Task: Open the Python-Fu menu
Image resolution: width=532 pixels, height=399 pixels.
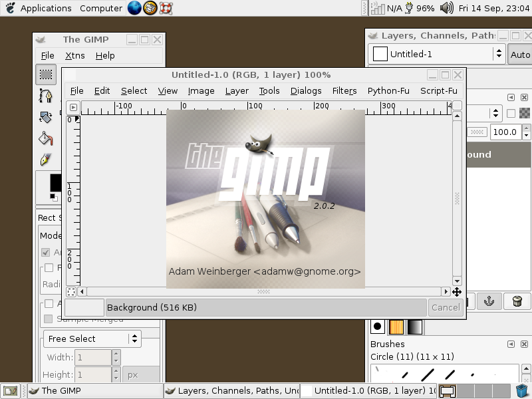Action: tap(388, 90)
